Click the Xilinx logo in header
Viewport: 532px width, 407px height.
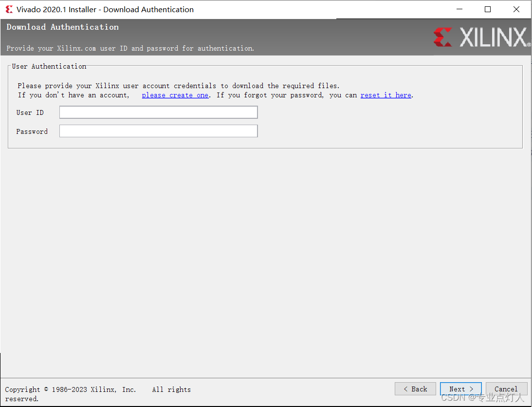tap(482, 37)
